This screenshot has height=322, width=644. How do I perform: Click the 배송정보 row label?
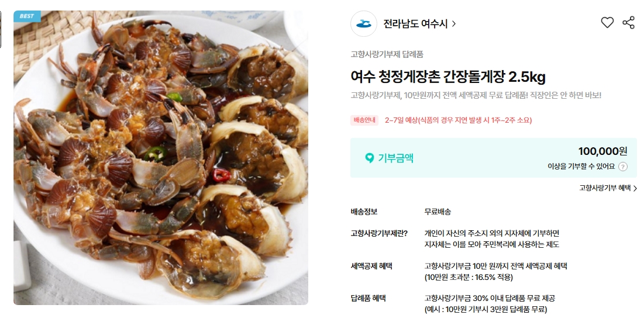(364, 212)
